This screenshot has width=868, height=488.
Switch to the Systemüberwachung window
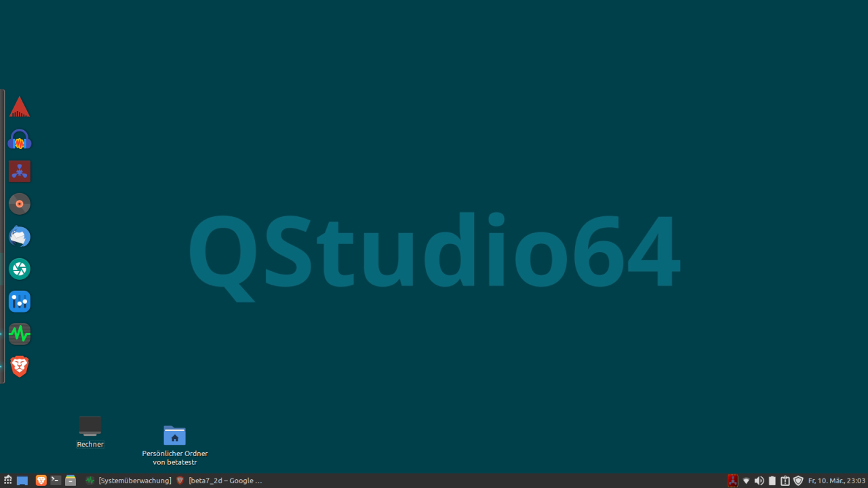(128, 481)
